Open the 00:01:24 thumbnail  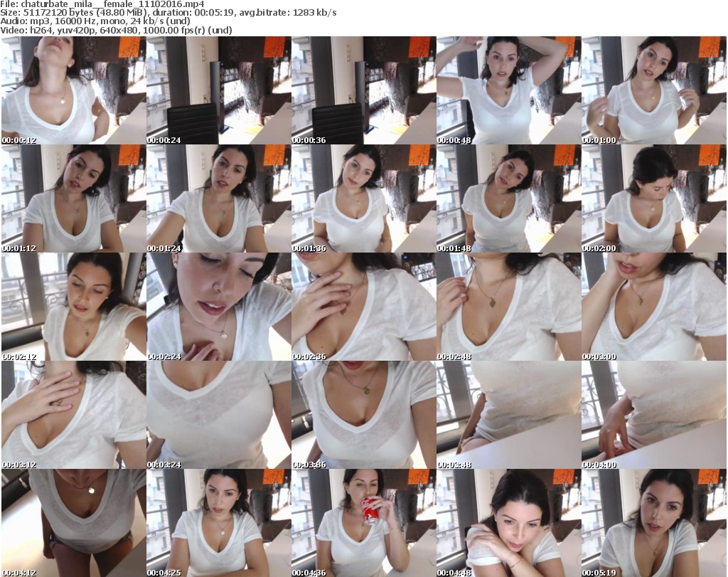[219, 198]
